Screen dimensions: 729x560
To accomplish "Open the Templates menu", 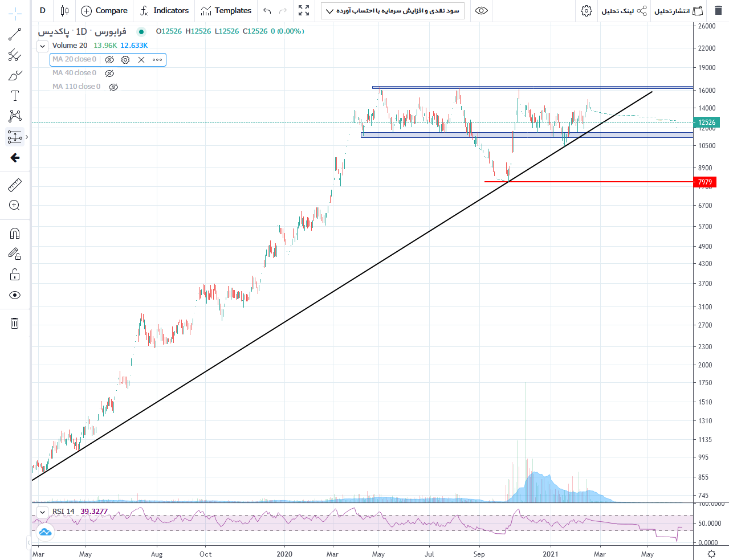I will [x=226, y=11].
